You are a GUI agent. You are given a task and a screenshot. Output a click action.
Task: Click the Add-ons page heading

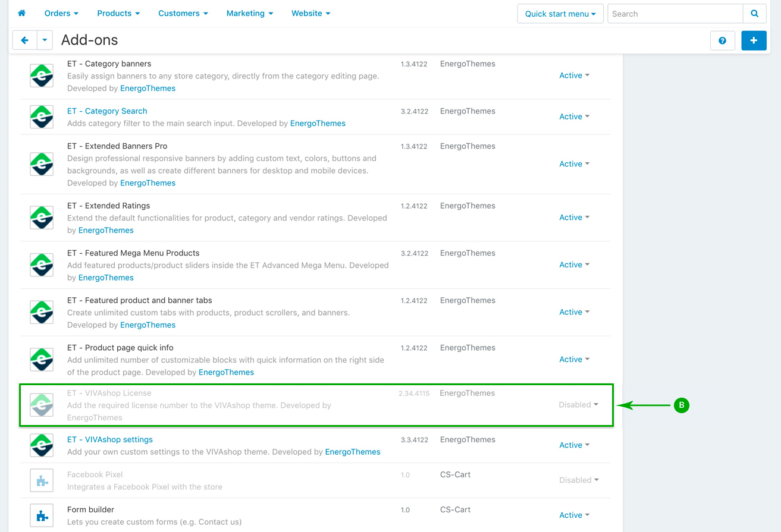(x=90, y=40)
